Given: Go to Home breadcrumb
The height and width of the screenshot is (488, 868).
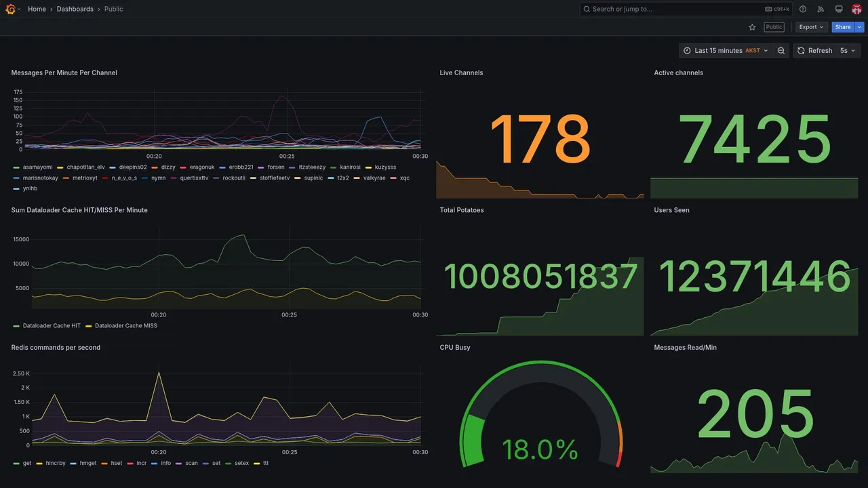Looking at the screenshot, I should click(x=37, y=9).
